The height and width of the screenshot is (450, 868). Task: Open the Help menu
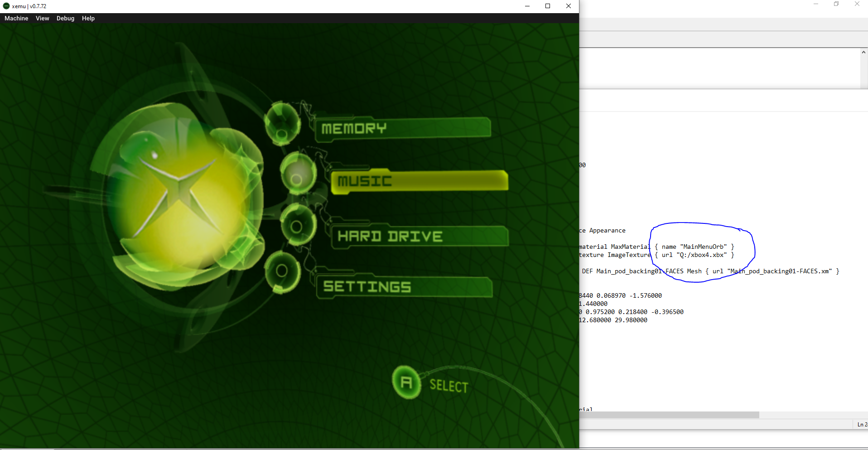pyautogui.click(x=88, y=18)
